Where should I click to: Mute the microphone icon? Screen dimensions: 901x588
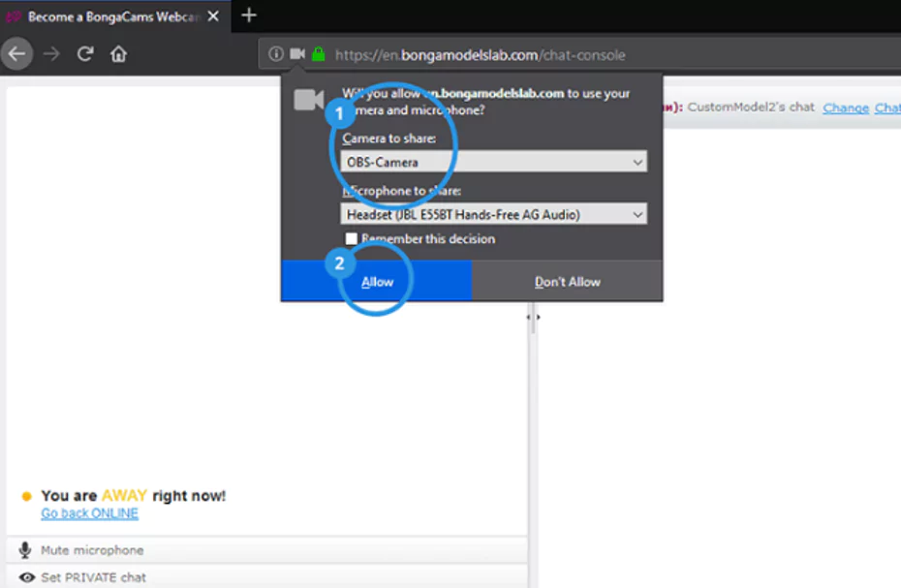[x=25, y=550]
